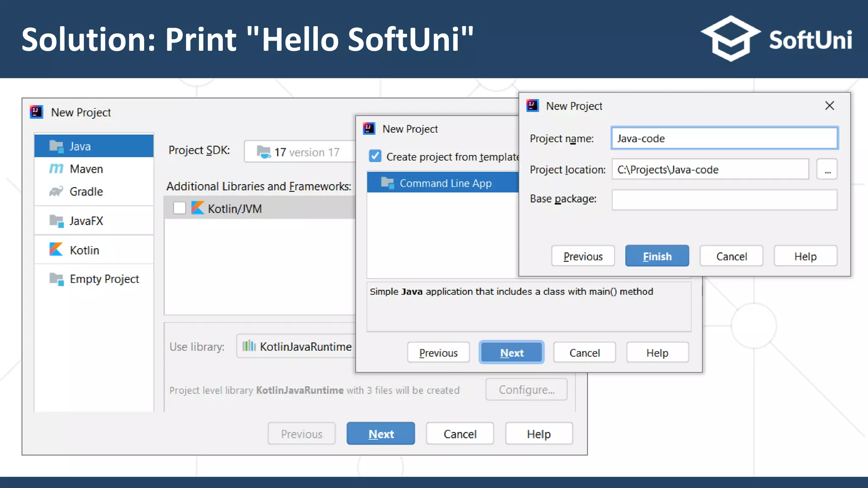Image resolution: width=868 pixels, height=488 pixels.
Task: Click the JavaFX folder icon
Action: point(56,221)
